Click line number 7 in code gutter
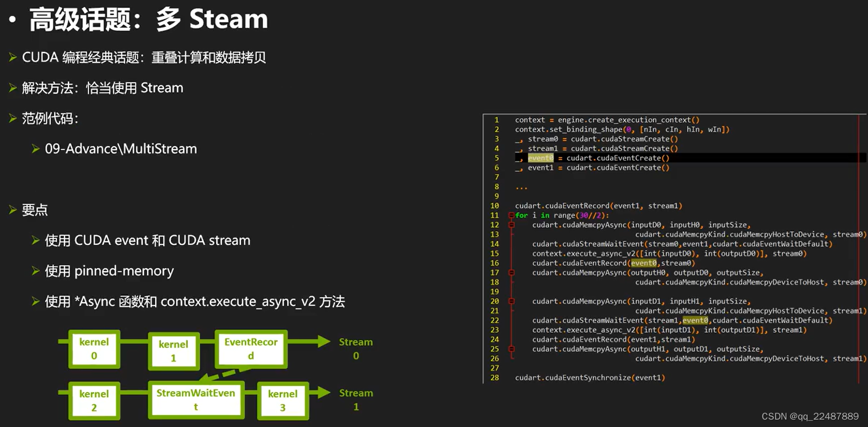 [x=496, y=177]
